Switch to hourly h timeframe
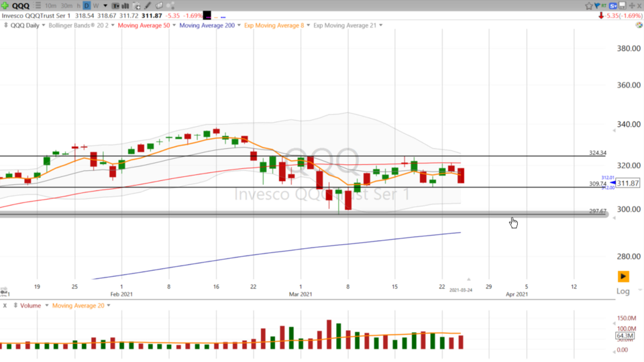This screenshot has width=644, height=362. (x=78, y=6)
